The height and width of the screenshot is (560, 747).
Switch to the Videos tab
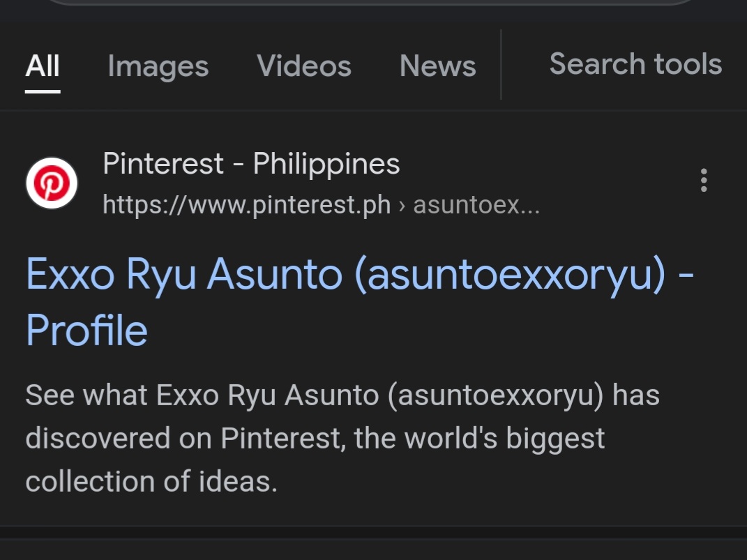pos(304,66)
